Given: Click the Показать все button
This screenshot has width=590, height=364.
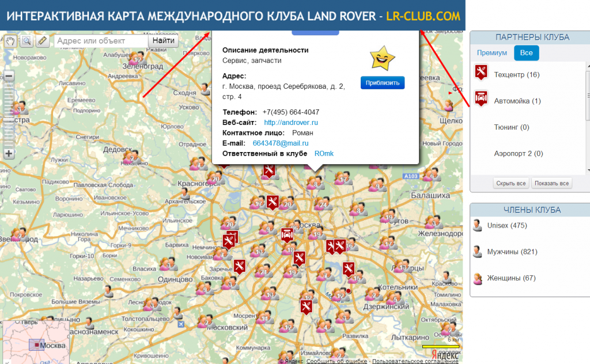Looking at the screenshot, I should pyautogui.click(x=551, y=183).
